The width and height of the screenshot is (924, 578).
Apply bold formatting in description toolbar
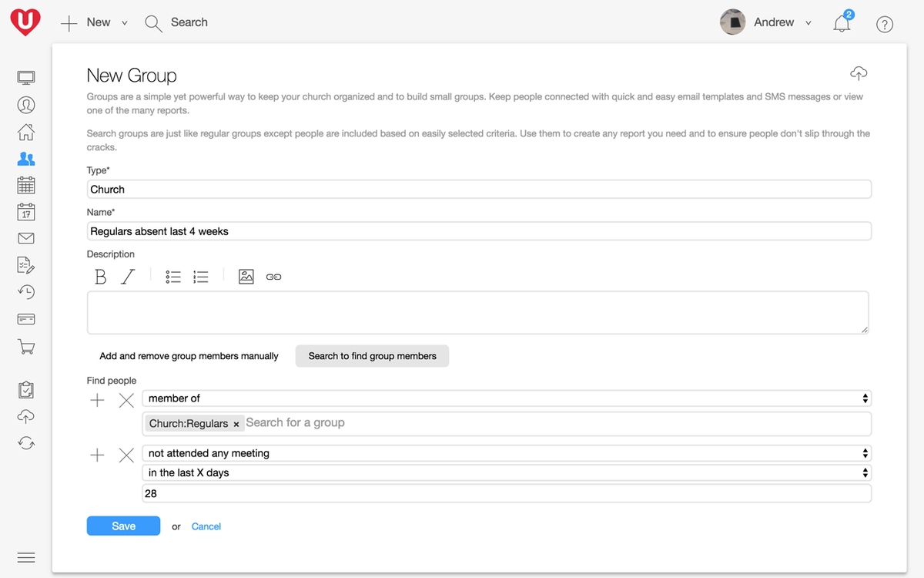click(101, 277)
